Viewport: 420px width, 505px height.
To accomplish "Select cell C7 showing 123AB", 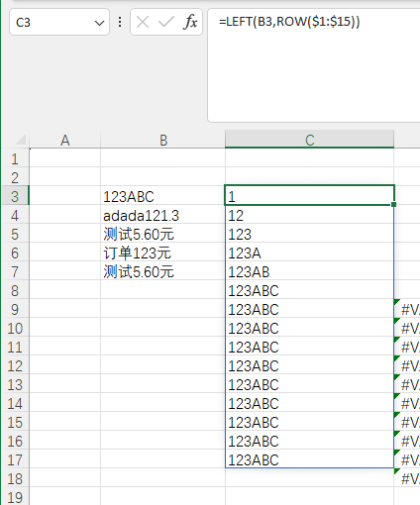I will [309, 272].
